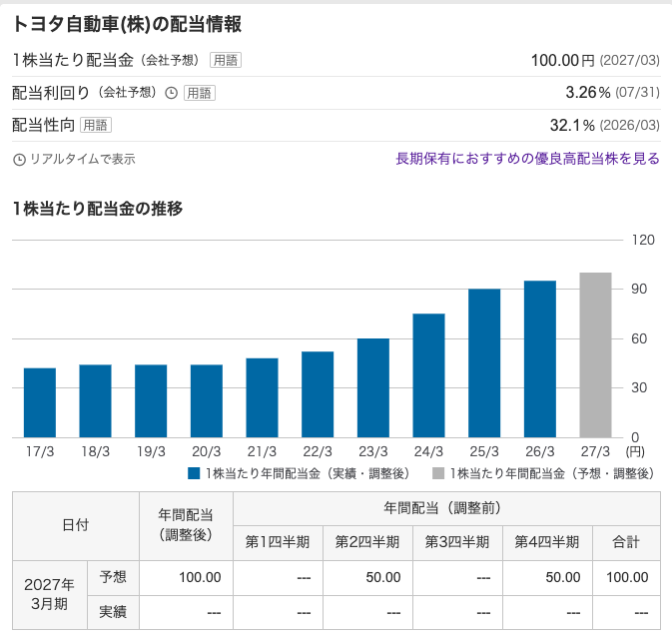Click the legend label 1株当たり年間配当金(実績・調整後)
The width and height of the screenshot is (672, 636).
(308, 473)
